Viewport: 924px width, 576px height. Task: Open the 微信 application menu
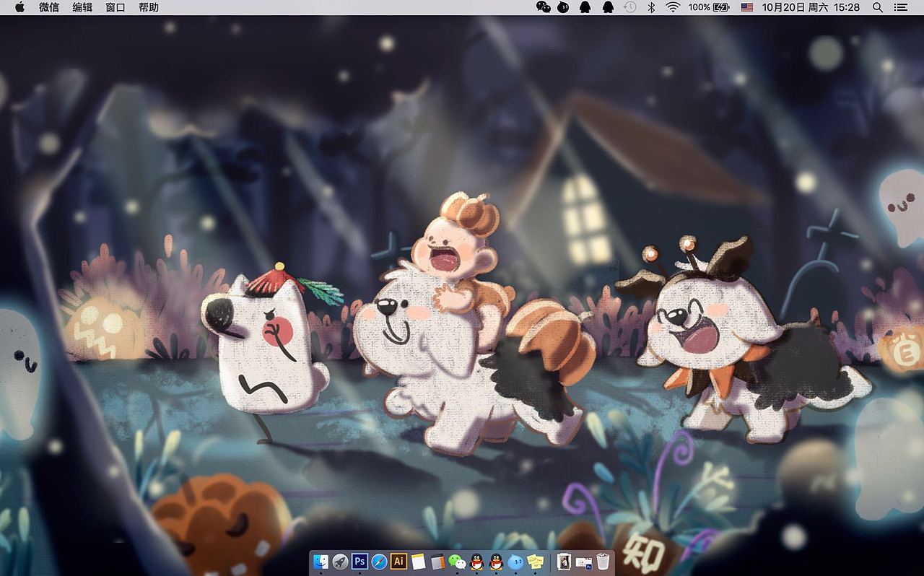(49, 7)
